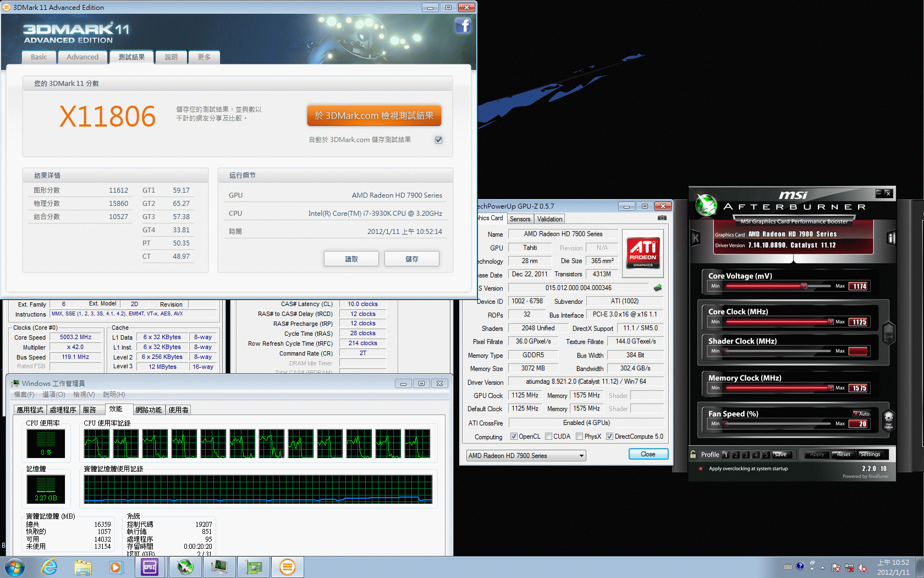Toggle the fan speed Auto button in Afterburner
Screen dimensions: 924x578
coord(861,414)
